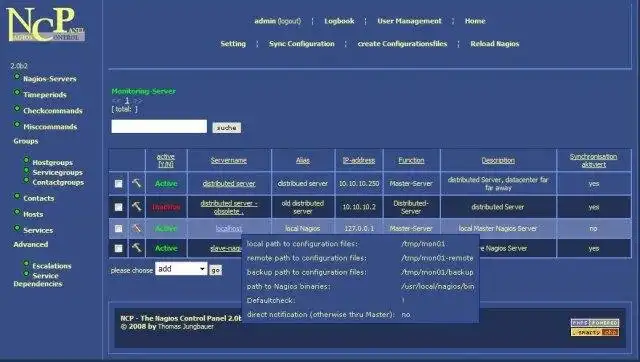
Task: Click IP address 127.0.0.1 cell
Action: pos(359,229)
